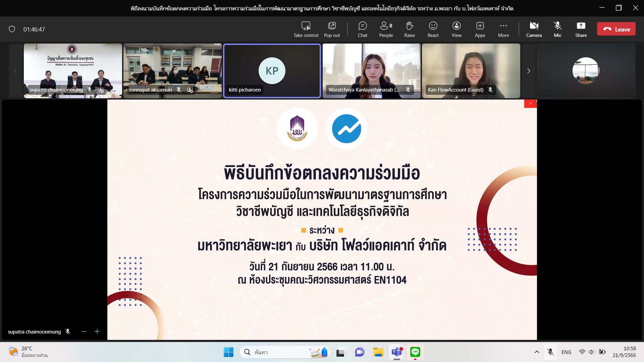Viewport: 644px width, 362px height.
Task: Show the People participant list
Action: [x=386, y=29]
